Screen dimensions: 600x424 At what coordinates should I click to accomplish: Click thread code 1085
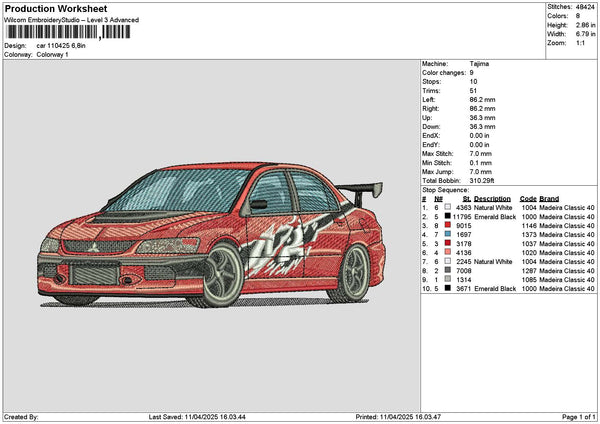click(x=529, y=279)
